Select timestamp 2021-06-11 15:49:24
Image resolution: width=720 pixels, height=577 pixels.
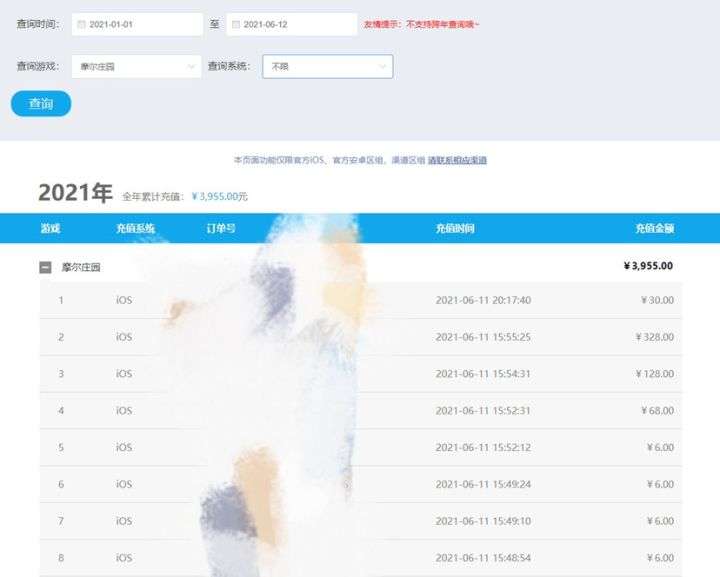coord(483,484)
